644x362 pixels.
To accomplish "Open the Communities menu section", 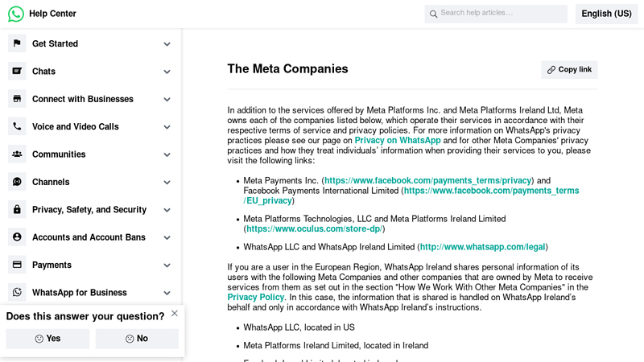I will [x=90, y=154].
